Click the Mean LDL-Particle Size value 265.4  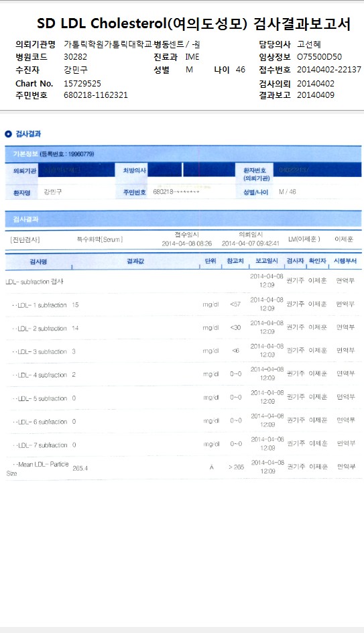click(80, 468)
